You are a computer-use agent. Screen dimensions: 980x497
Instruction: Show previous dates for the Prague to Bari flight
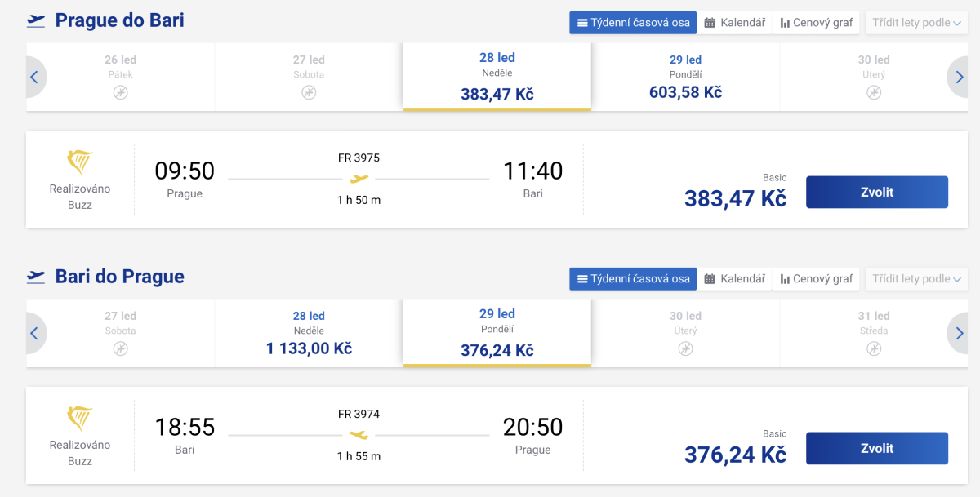coord(34,78)
